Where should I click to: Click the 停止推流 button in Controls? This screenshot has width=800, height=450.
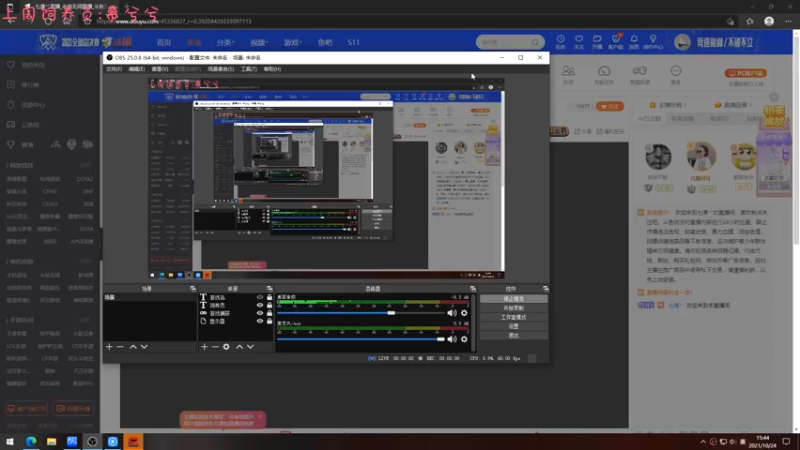pos(513,298)
